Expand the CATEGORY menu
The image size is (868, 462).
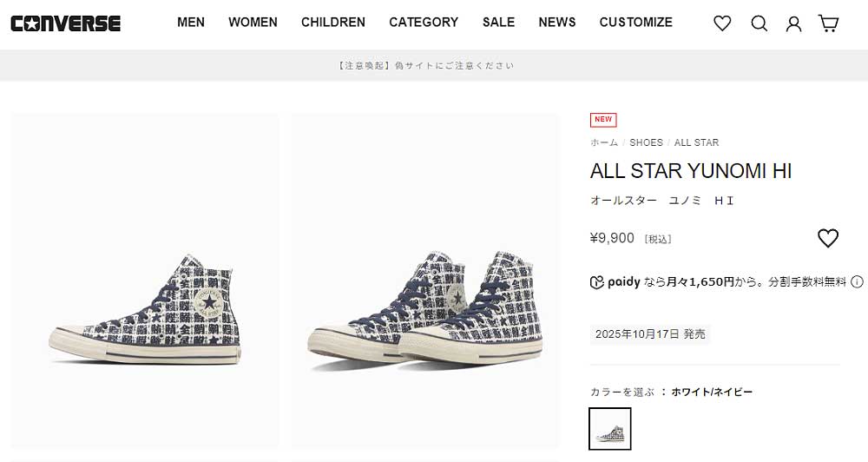pyautogui.click(x=424, y=23)
